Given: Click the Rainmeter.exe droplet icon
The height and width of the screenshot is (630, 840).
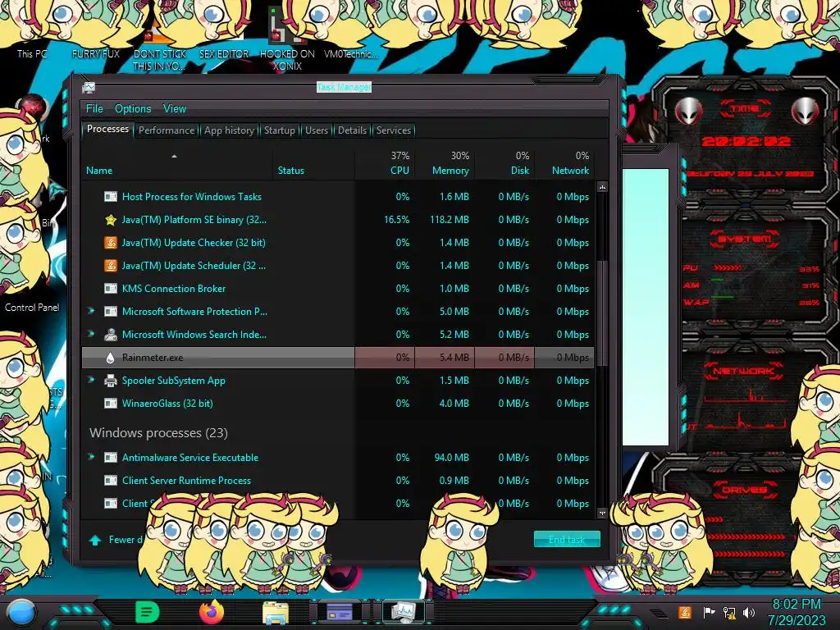Looking at the screenshot, I should pos(111,358).
